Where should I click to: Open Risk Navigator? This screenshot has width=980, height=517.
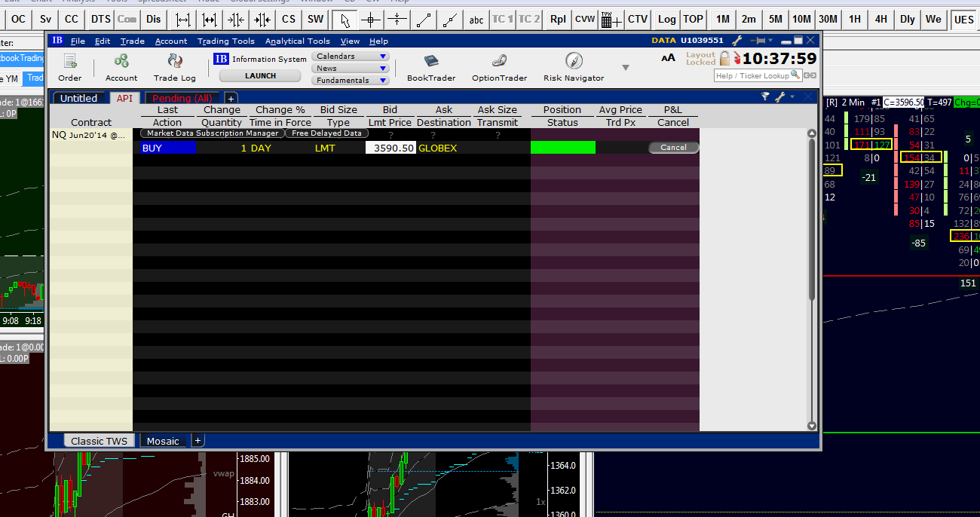574,61
